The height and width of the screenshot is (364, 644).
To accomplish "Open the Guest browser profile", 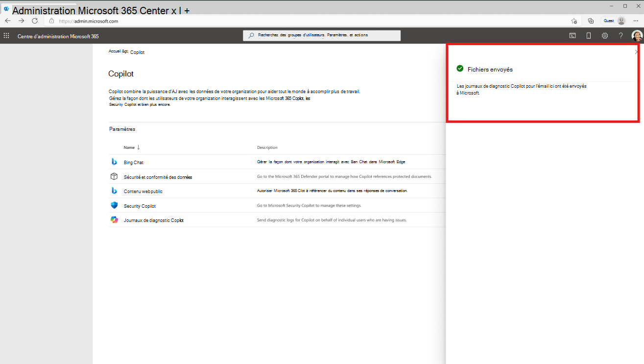I will (x=614, y=21).
